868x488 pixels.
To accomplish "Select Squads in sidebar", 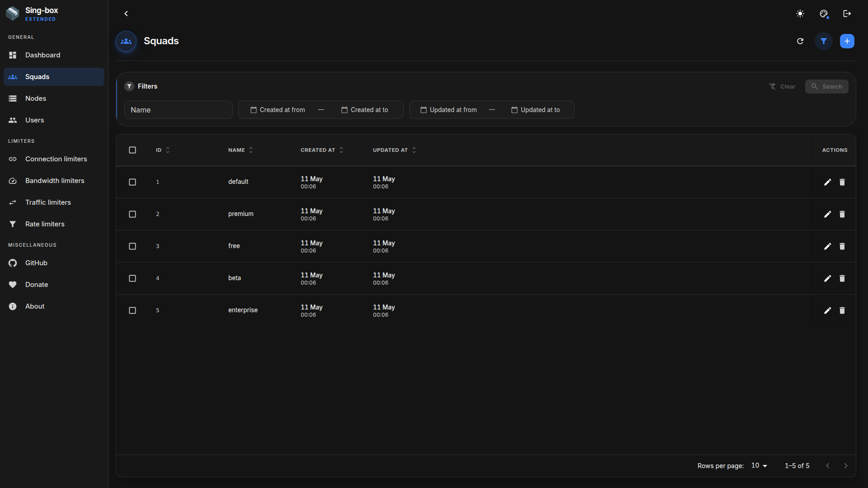I will [x=54, y=77].
